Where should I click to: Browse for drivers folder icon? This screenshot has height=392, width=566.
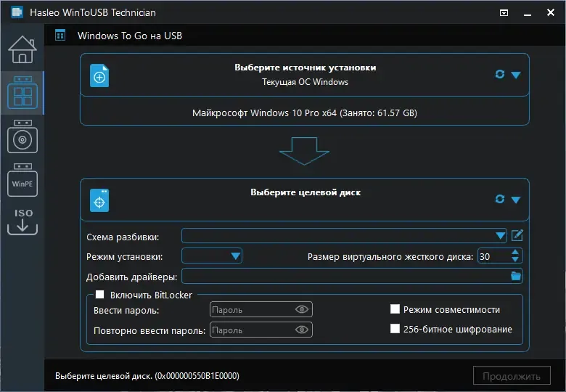[516, 276]
